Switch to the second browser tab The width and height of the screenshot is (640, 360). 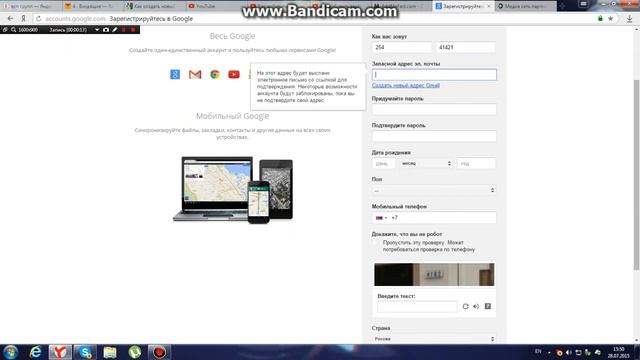(93, 6)
